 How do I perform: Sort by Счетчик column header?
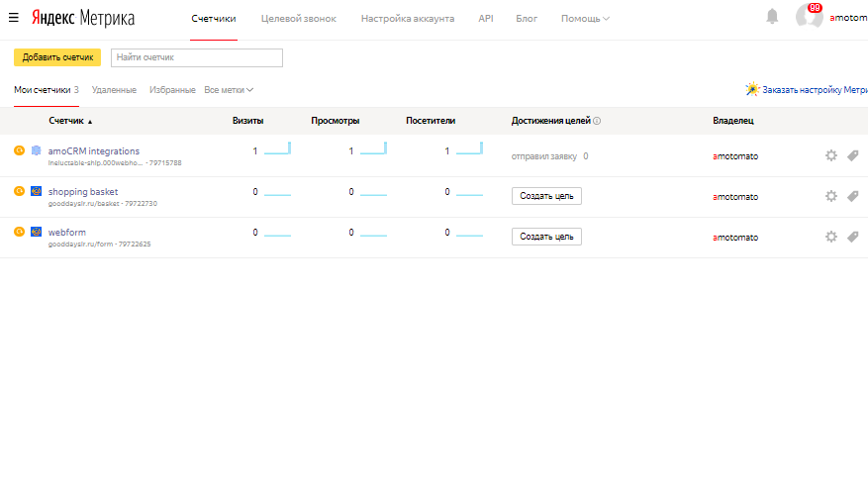(69, 121)
